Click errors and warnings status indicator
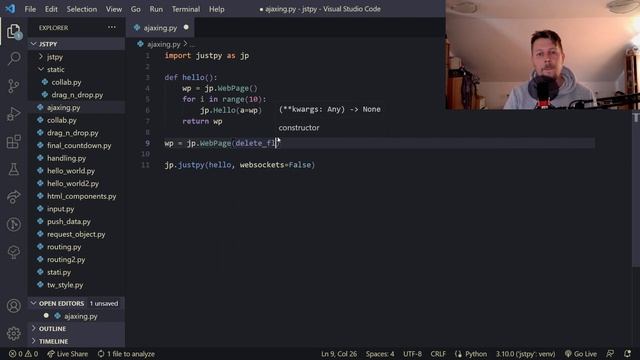 point(23,354)
